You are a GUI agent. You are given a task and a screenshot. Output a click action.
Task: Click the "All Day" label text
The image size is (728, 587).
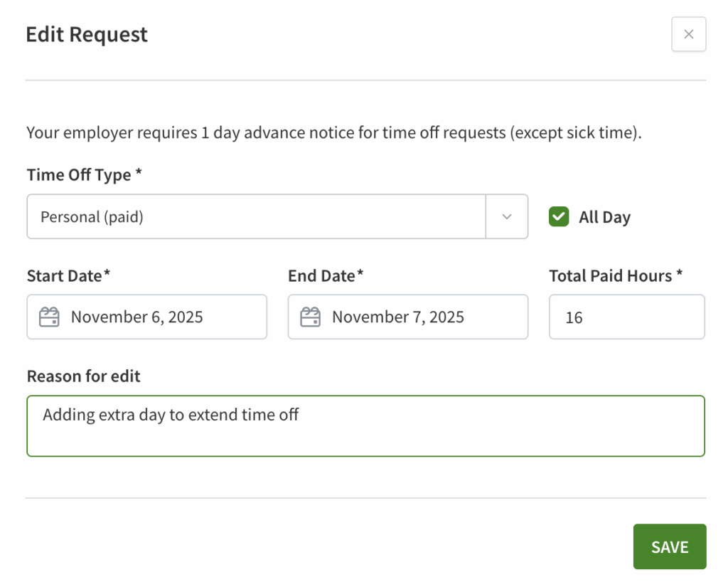click(604, 218)
